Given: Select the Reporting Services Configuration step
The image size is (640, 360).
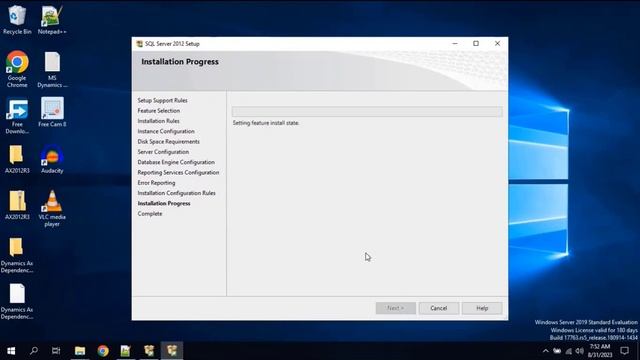Looking at the screenshot, I should pos(178,172).
